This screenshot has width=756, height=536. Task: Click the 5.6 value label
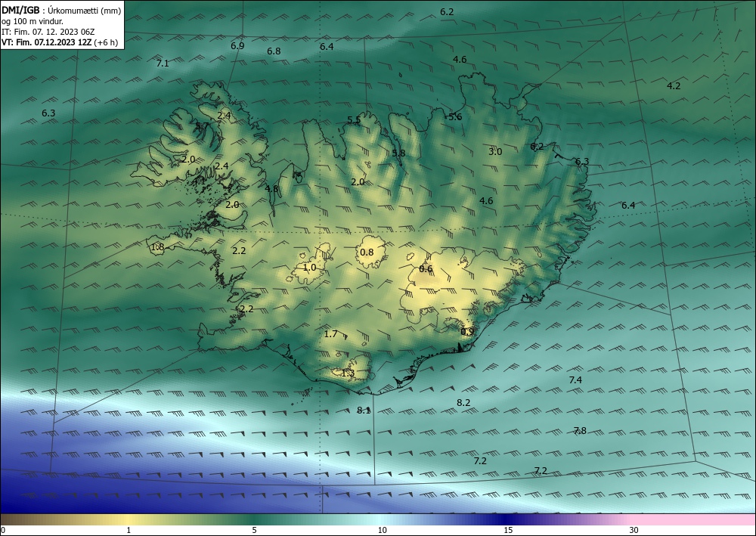pyautogui.click(x=455, y=116)
